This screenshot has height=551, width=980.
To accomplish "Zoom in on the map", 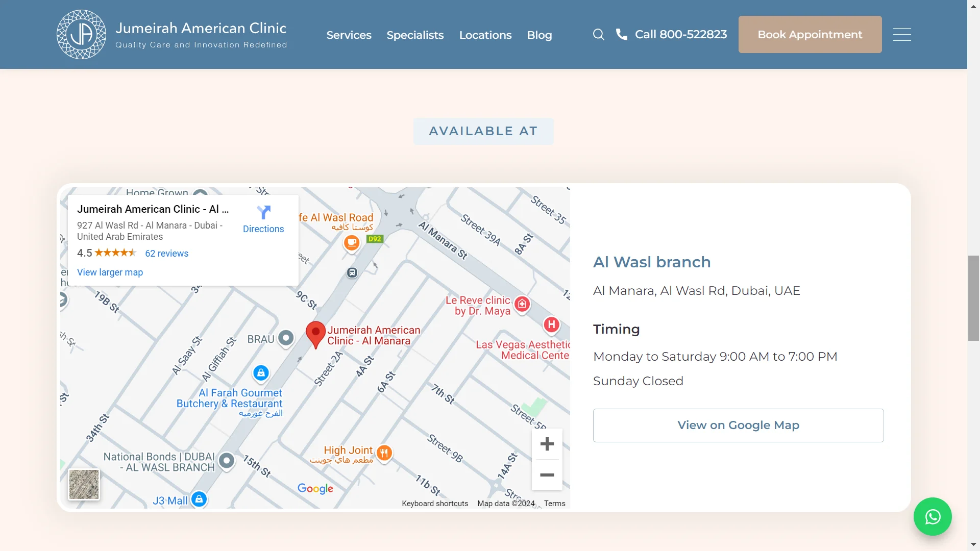I will [547, 444].
